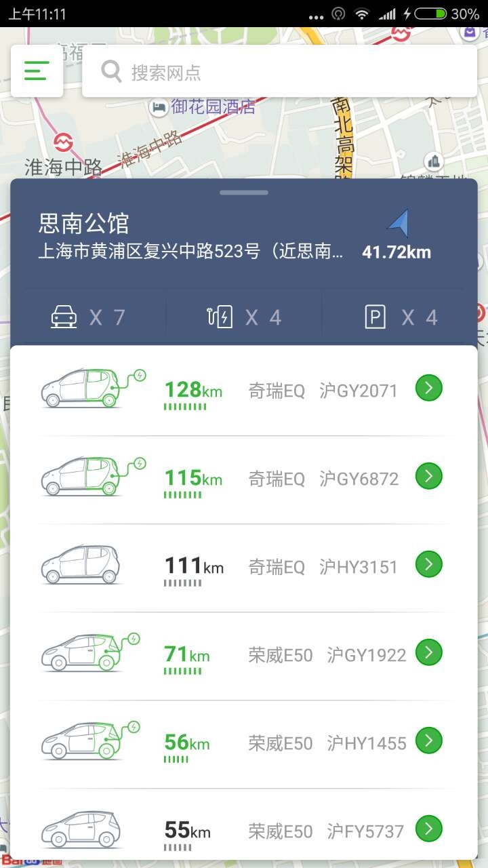Focus the 搜索网点 search field

click(x=279, y=71)
